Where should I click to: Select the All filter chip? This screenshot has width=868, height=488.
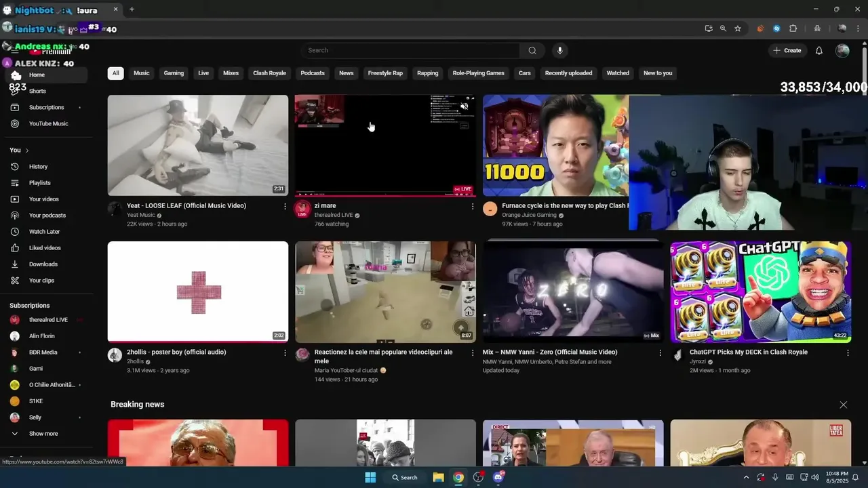click(115, 73)
